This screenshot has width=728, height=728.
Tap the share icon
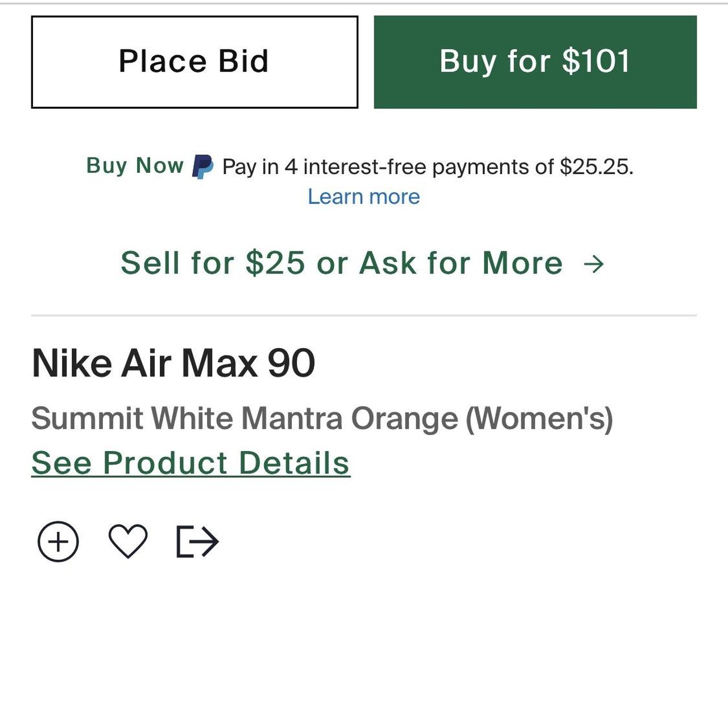197,541
